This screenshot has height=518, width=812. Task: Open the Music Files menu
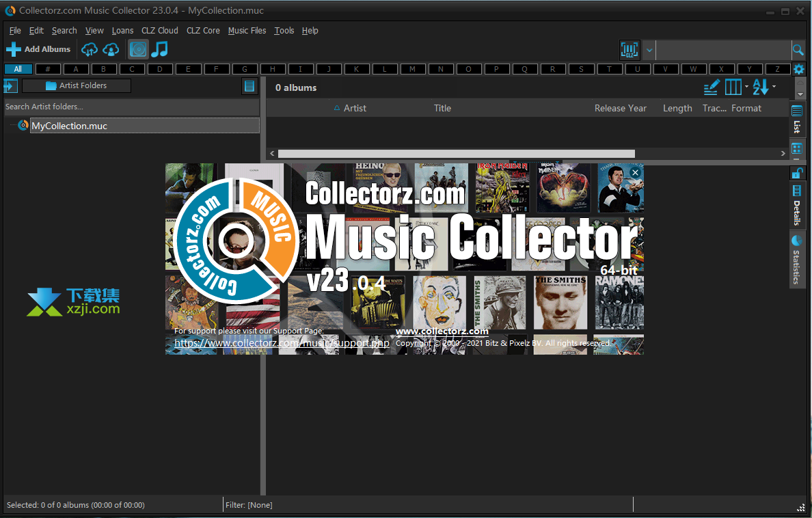[247, 31]
